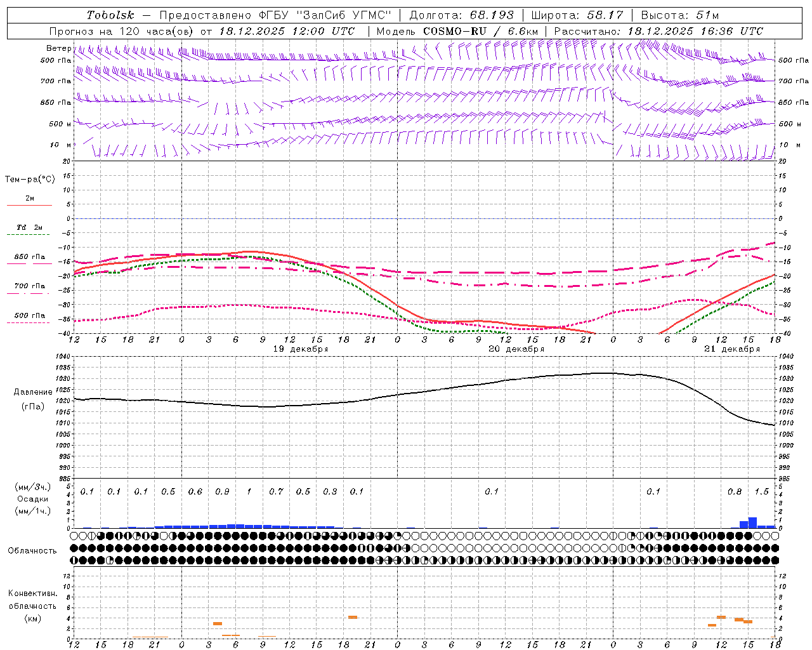Click the "Широта: 58.17" latitude value
Viewport: 812px width, 650px height.
tap(577, 15)
